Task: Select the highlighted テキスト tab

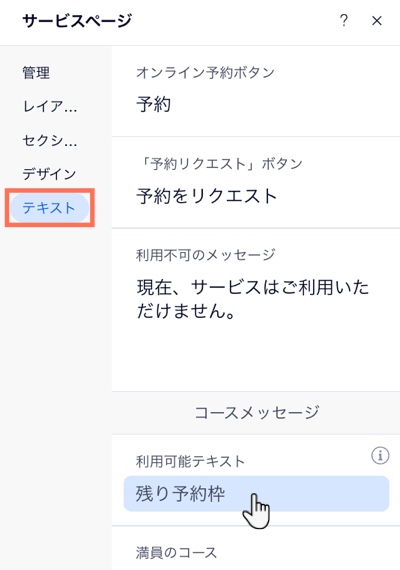Action: (x=49, y=208)
